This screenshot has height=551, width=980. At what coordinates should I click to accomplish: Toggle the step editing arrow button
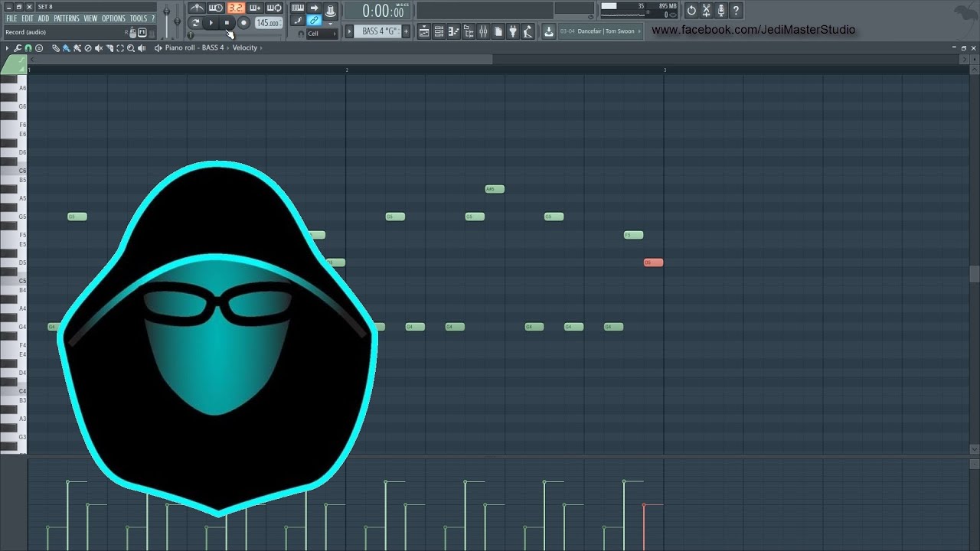(x=314, y=8)
